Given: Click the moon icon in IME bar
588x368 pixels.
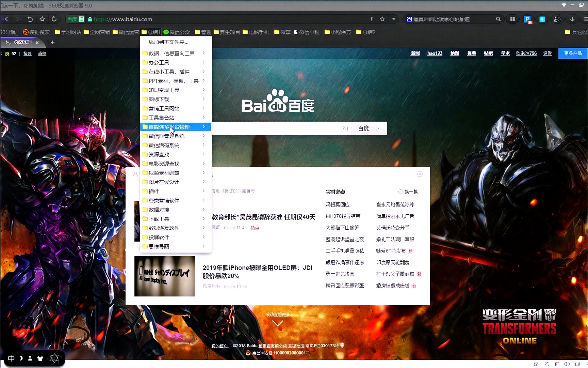Looking at the screenshot, I should coord(21,358).
